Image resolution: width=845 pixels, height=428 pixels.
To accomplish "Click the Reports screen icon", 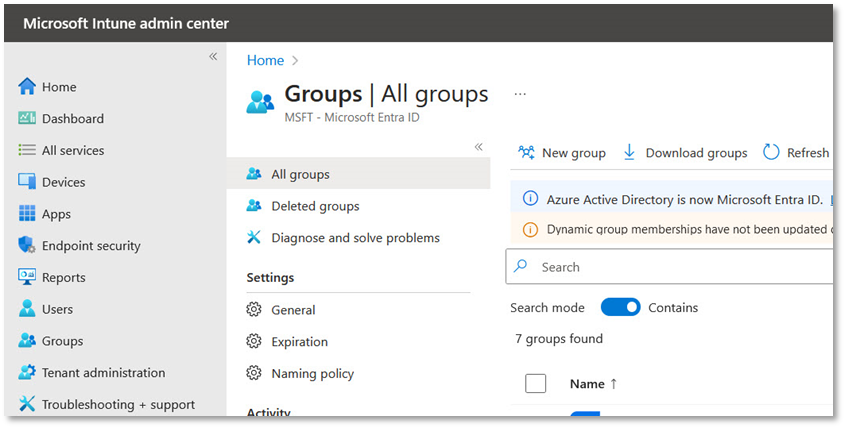I will [27, 277].
